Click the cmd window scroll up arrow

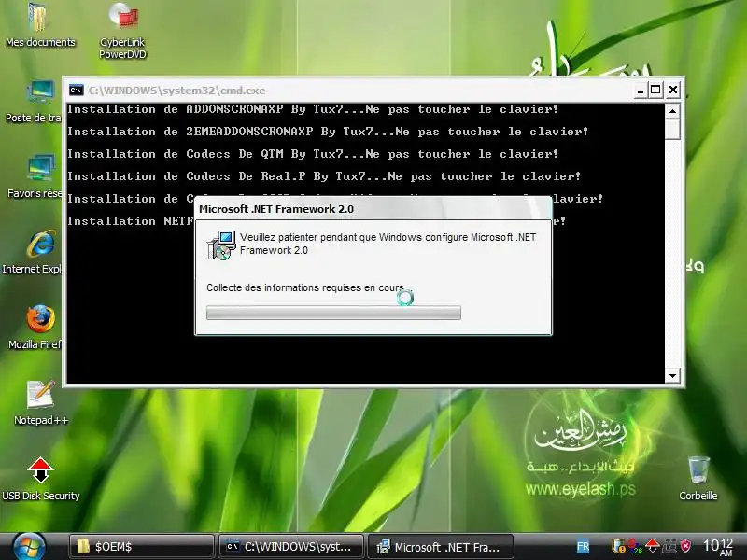pyautogui.click(x=672, y=111)
